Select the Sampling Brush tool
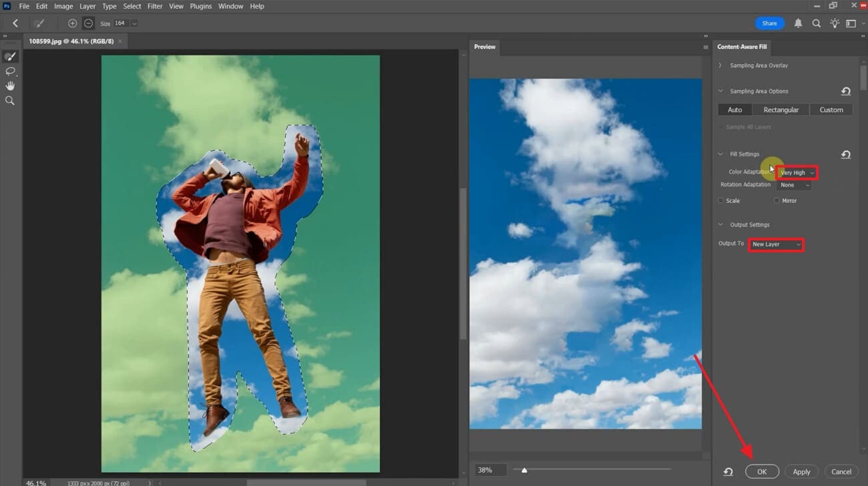 [x=9, y=56]
